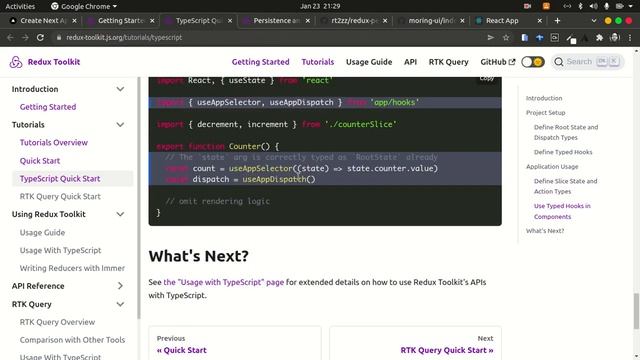Toggle dark and light mode switch

[x=533, y=62]
